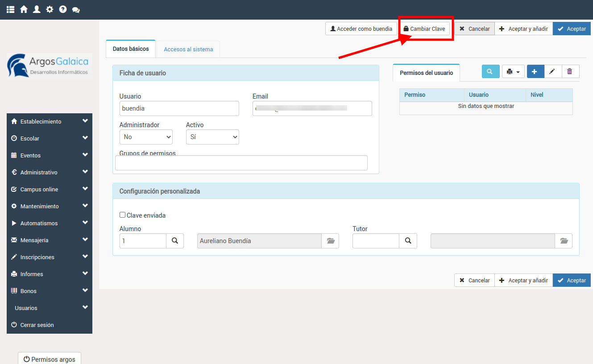Click the search icon in permissions toolbar
The width and height of the screenshot is (593, 364).
(x=490, y=71)
